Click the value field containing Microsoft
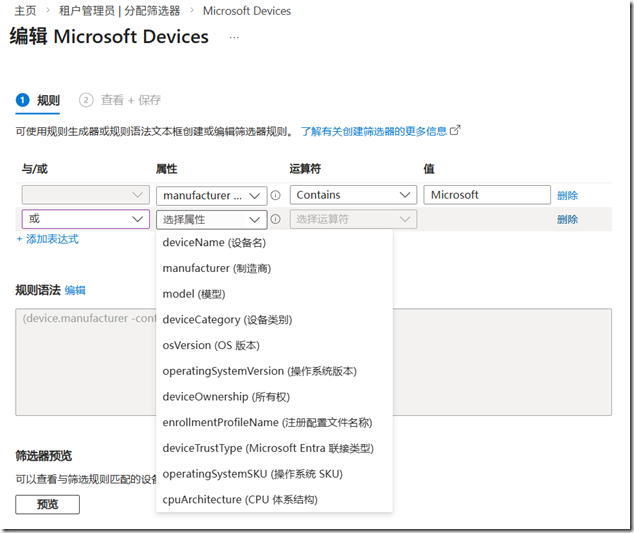 click(486, 195)
